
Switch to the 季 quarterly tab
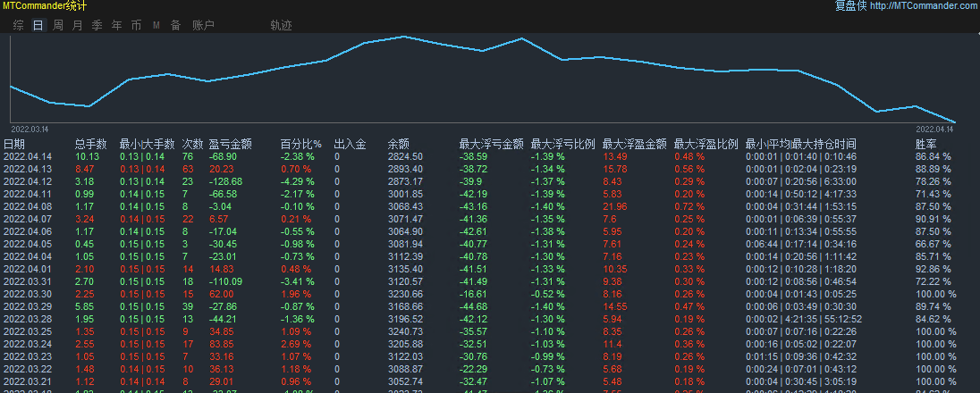[97, 26]
